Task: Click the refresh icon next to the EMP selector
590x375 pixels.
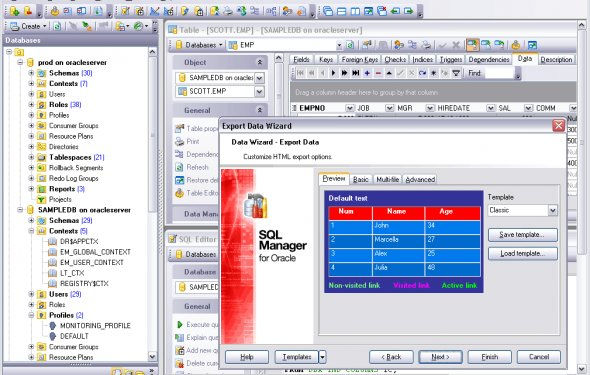Action: 350,45
